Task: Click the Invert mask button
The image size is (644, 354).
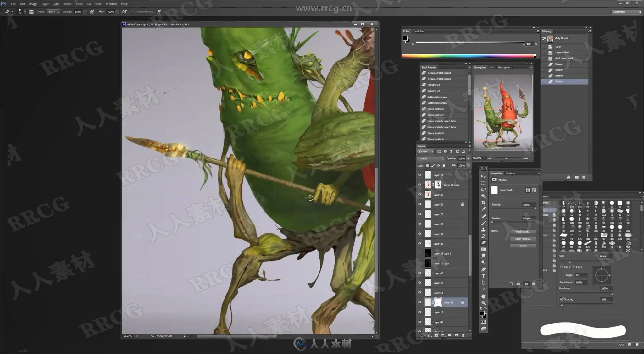Action: click(523, 246)
